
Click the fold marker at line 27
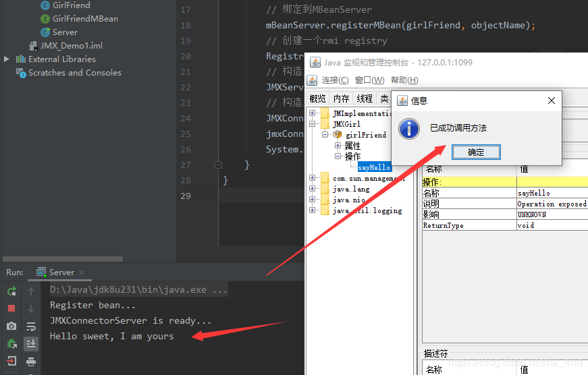pyautogui.click(x=218, y=165)
